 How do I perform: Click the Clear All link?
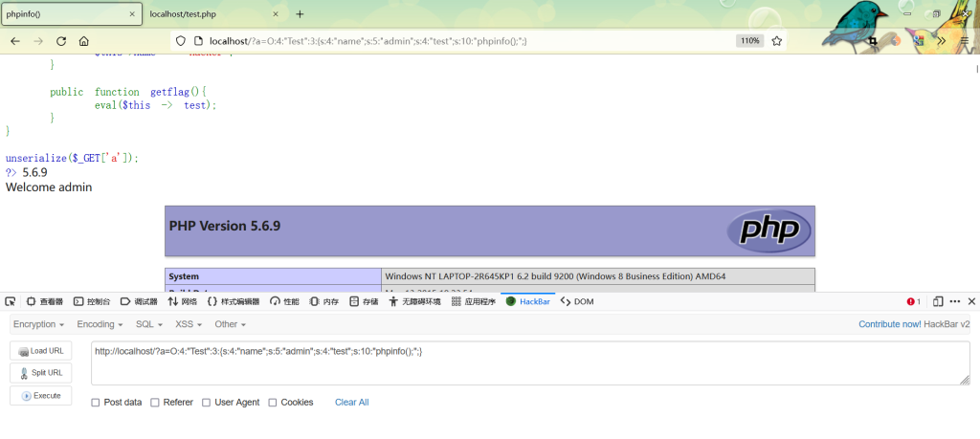click(x=351, y=403)
